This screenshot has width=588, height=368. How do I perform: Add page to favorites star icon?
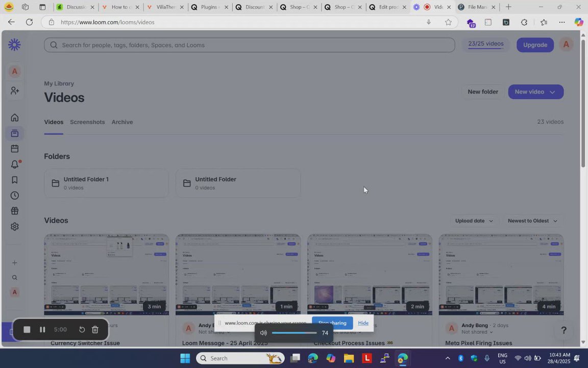point(448,22)
